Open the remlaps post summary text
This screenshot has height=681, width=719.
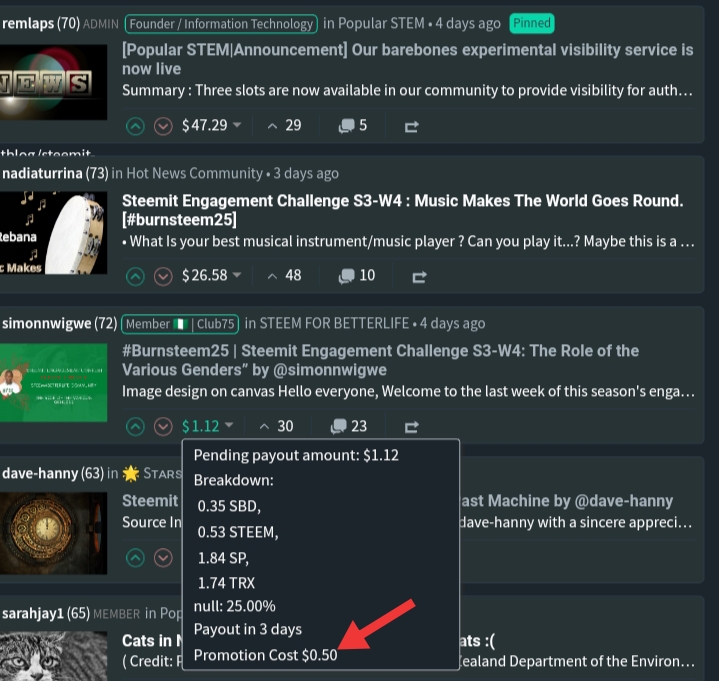(407, 90)
